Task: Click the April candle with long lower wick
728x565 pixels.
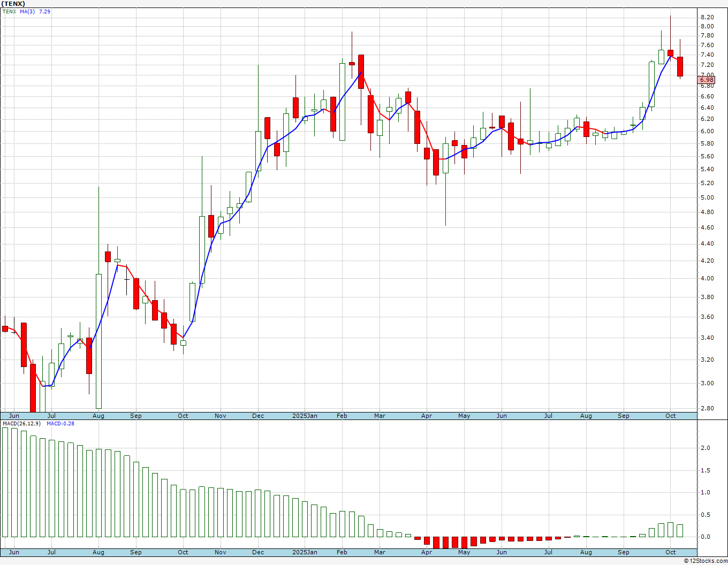Action: pos(445,158)
